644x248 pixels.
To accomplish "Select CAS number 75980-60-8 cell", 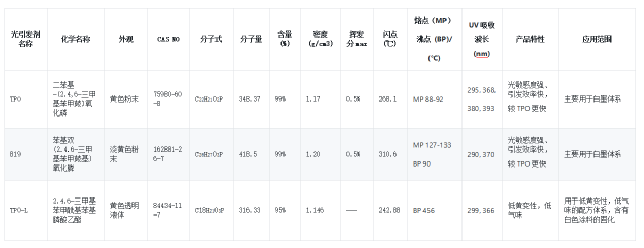I will 169,99.
